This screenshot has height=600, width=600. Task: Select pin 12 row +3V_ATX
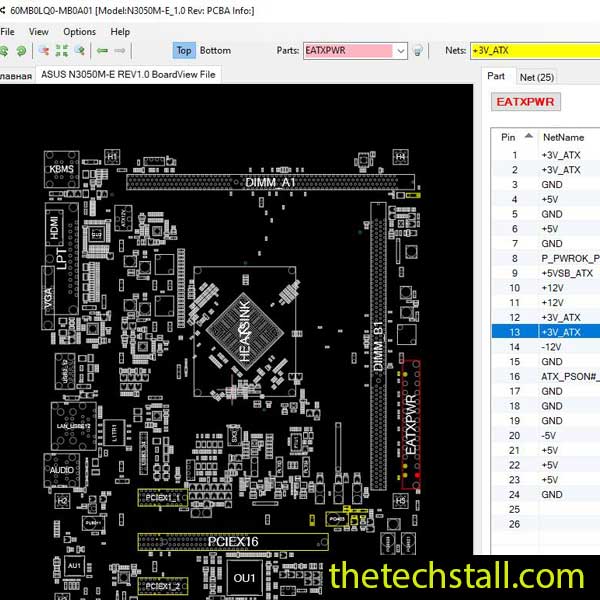(546, 317)
